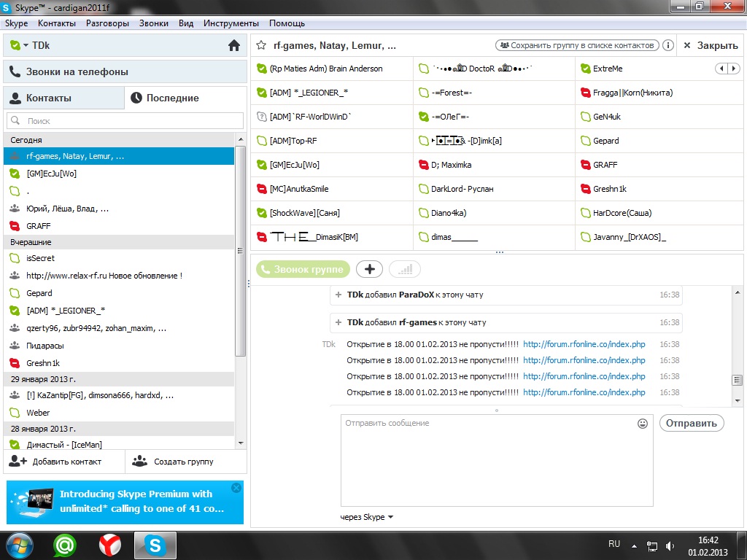Click the chat history scroll-down arrow

[738, 400]
